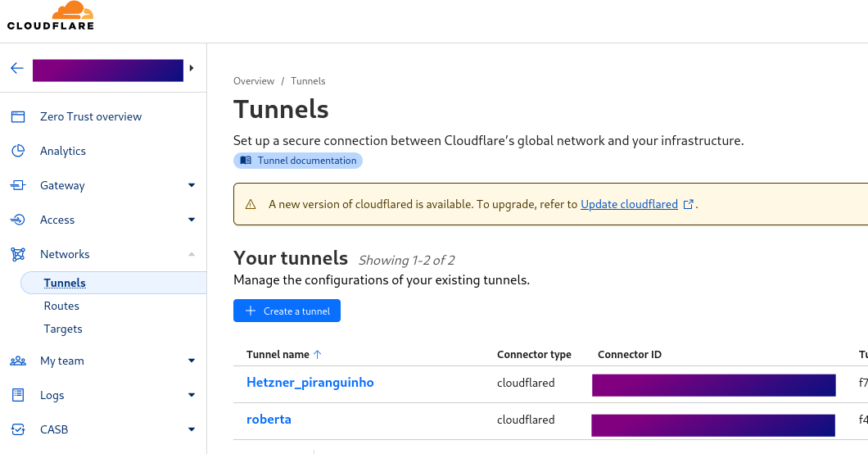
Task: Go back using the left arrow icon
Action: (x=17, y=68)
